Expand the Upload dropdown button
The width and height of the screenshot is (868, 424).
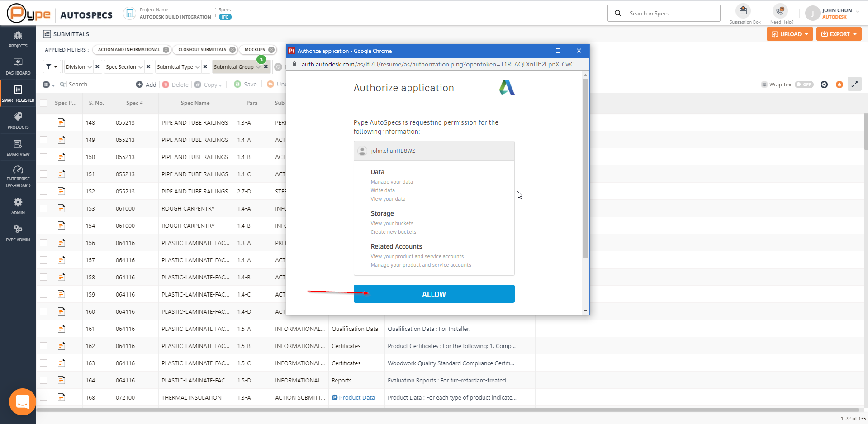[790, 34]
